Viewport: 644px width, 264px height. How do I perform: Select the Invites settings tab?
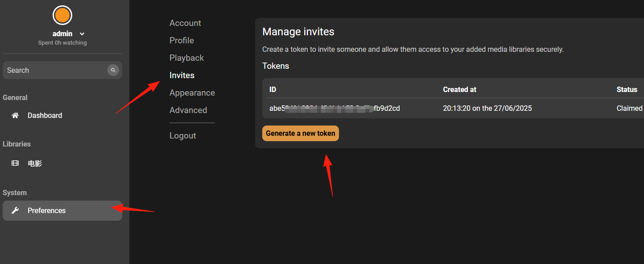[182, 75]
